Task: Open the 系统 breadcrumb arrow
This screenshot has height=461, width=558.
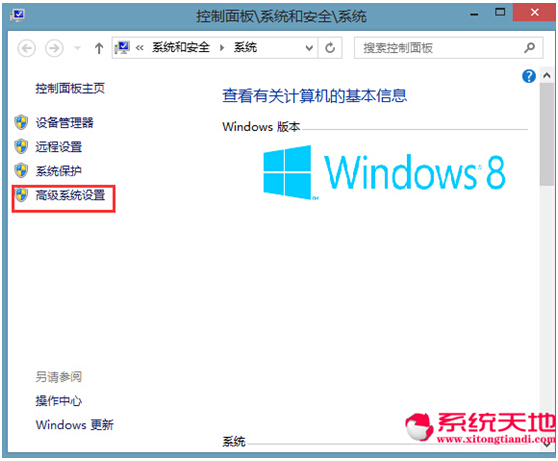Action: (x=222, y=48)
